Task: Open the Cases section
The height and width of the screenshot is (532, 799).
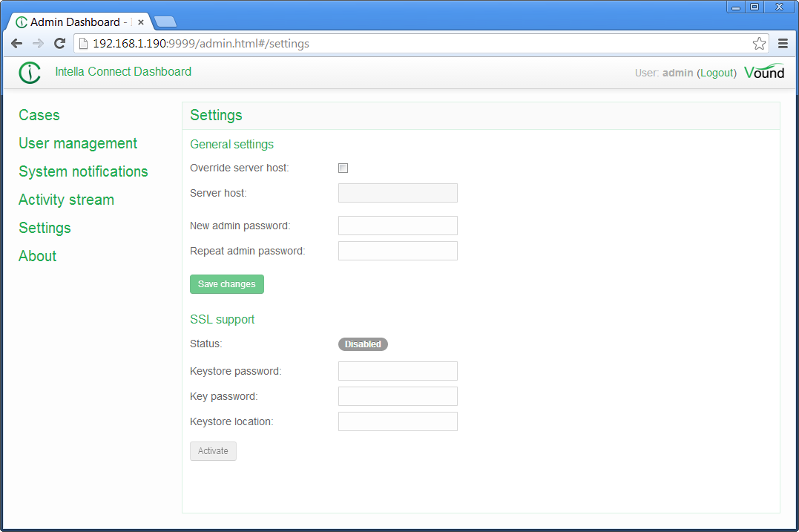Action: tap(39, 115)
